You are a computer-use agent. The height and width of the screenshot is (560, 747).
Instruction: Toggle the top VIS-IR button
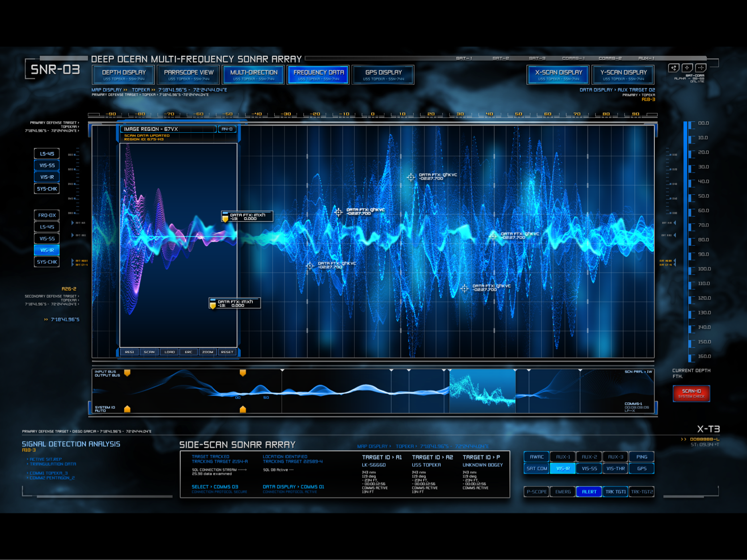(47, 177)
